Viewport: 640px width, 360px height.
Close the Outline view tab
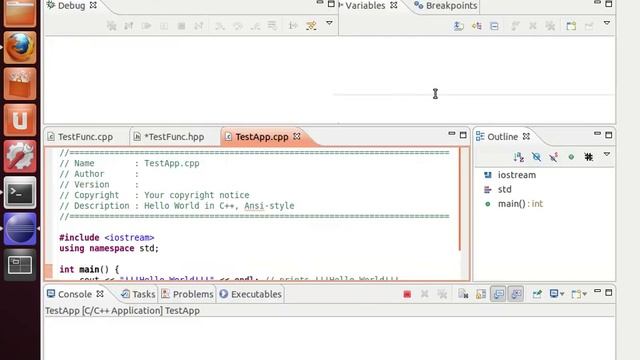tap(527, 136)
